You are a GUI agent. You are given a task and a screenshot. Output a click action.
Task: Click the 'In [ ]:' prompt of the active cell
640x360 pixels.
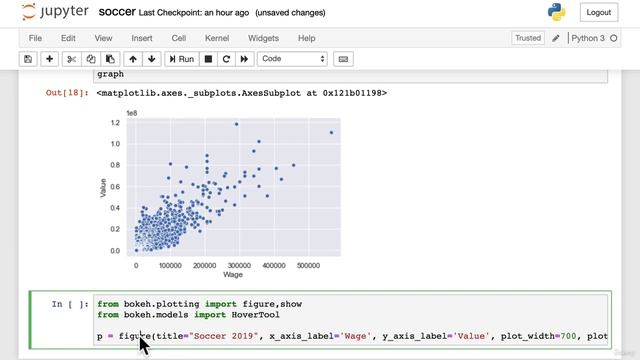click(70, 304)
